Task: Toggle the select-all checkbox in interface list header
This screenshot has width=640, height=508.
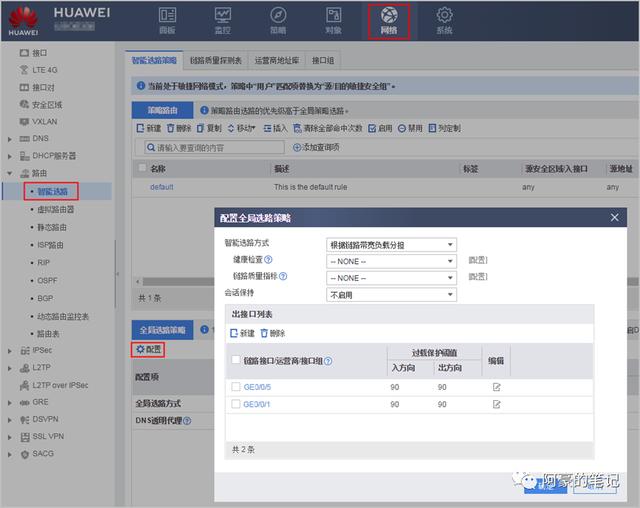Action: 236,360
